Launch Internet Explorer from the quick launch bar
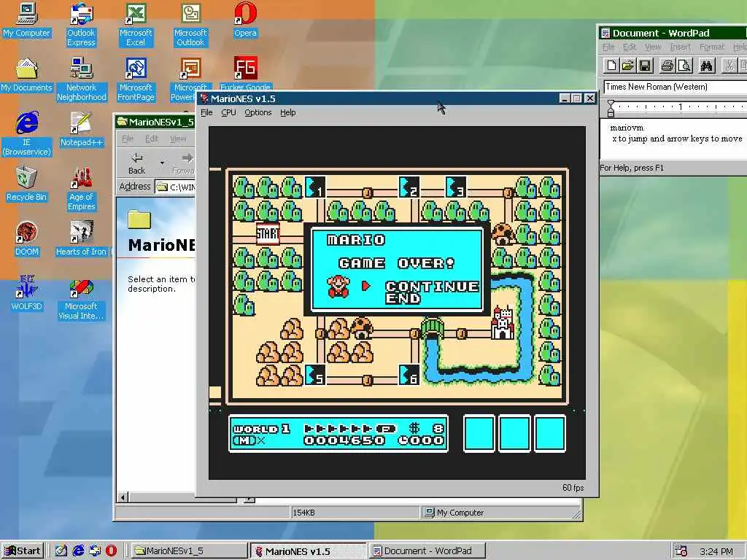Viewport: 747px width, 560px height. (x=78, y=551)
